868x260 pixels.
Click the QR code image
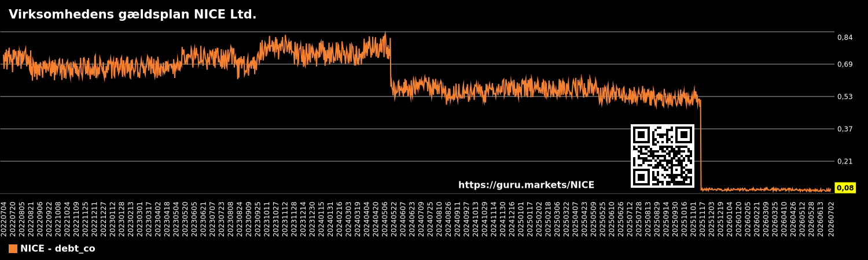[663, 156]
